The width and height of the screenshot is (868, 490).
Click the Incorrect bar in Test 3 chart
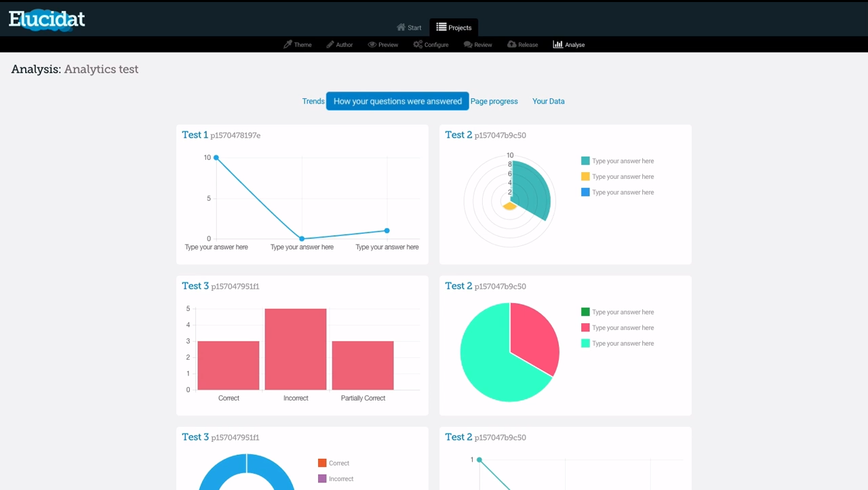click(x=296, y=349)
